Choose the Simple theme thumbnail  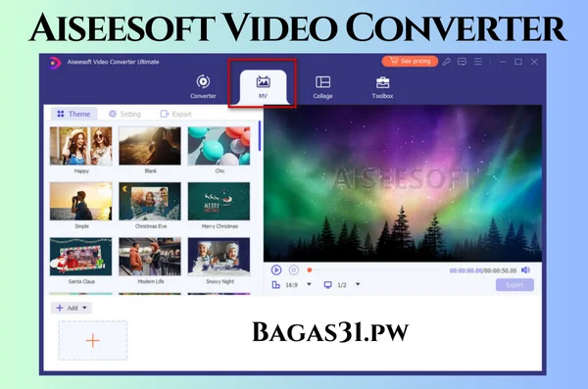coord(81,201)
